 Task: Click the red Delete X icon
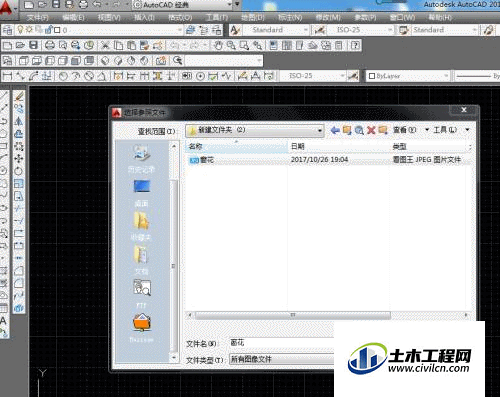[371, 130]
